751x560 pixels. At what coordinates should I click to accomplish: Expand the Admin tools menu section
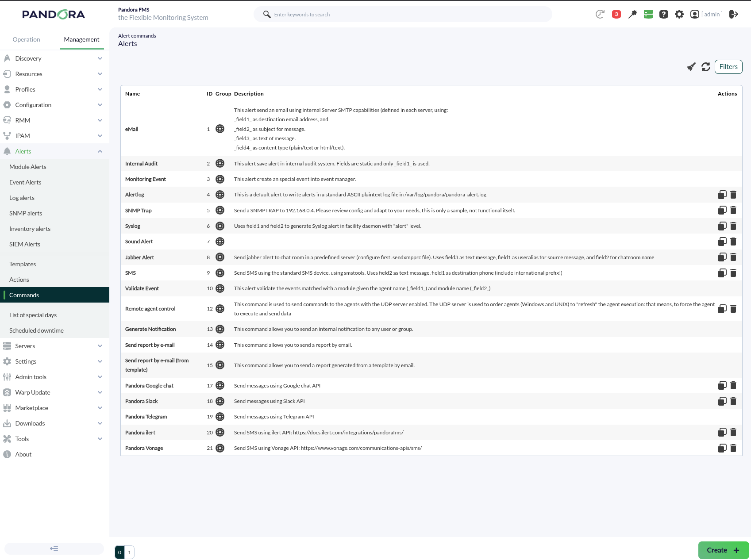click(x=54, y=377)
